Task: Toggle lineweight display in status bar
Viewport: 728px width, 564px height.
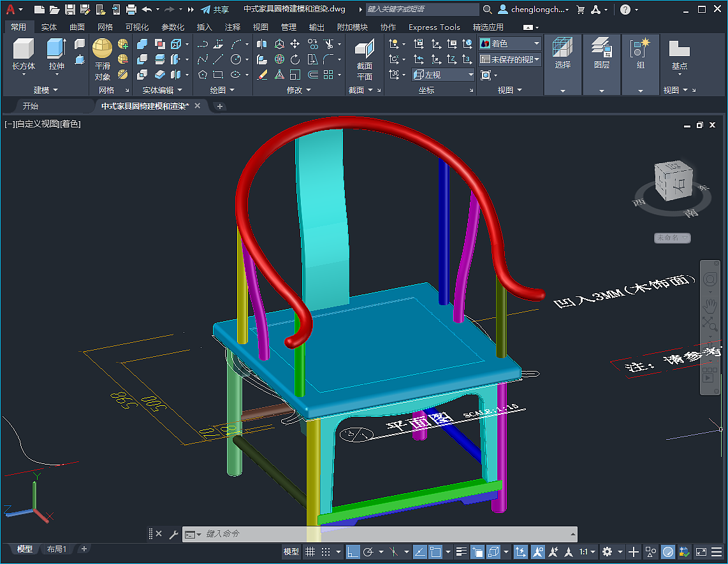Action: pyautogui.click(x=461, y=552)
